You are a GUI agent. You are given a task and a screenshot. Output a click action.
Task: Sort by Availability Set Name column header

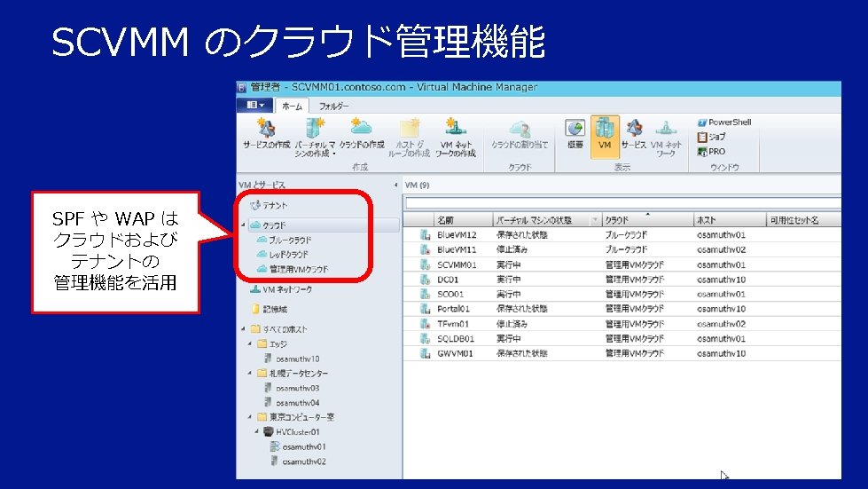pyautogui.click(x=803, y=220)
